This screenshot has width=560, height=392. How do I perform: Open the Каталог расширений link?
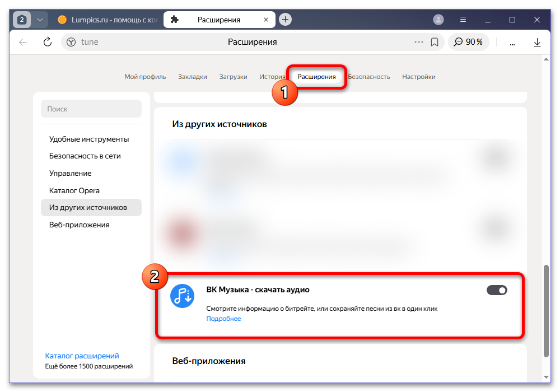(82, 356)
